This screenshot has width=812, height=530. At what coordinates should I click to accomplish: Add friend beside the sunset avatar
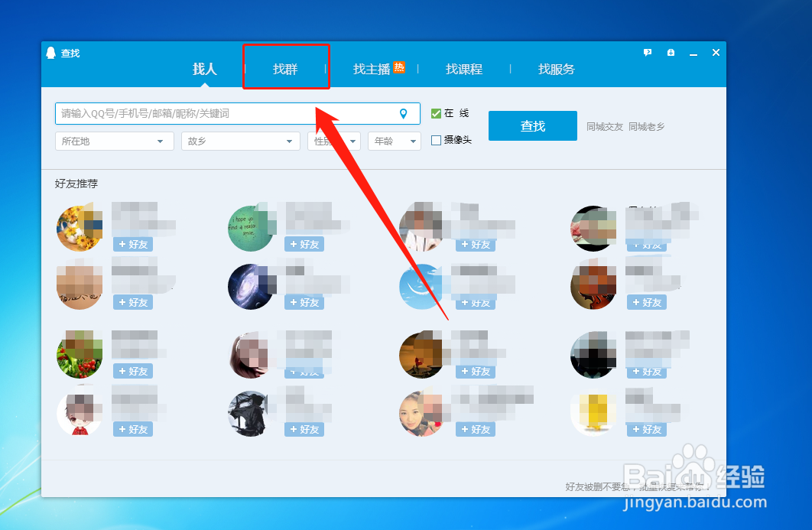click(476, 371)
